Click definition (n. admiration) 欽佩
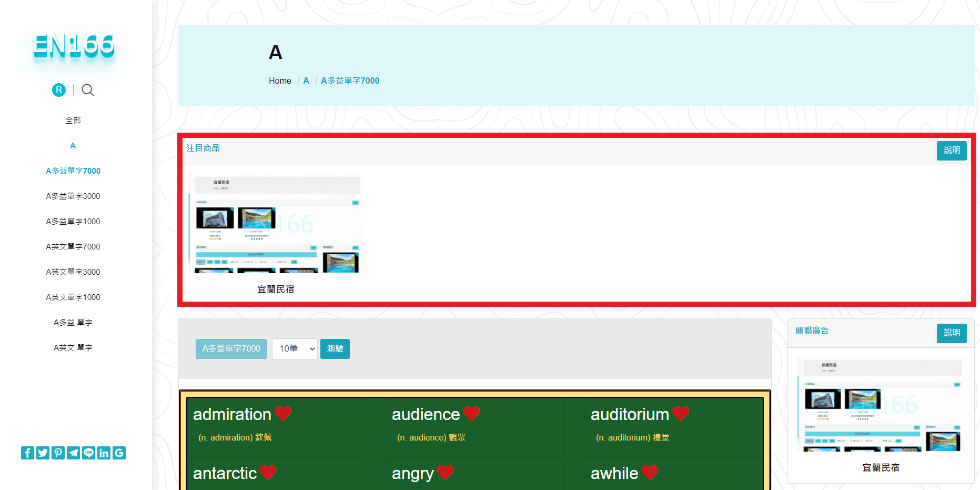This screenshot has height=490, width=980. click(x=235, y=437)
